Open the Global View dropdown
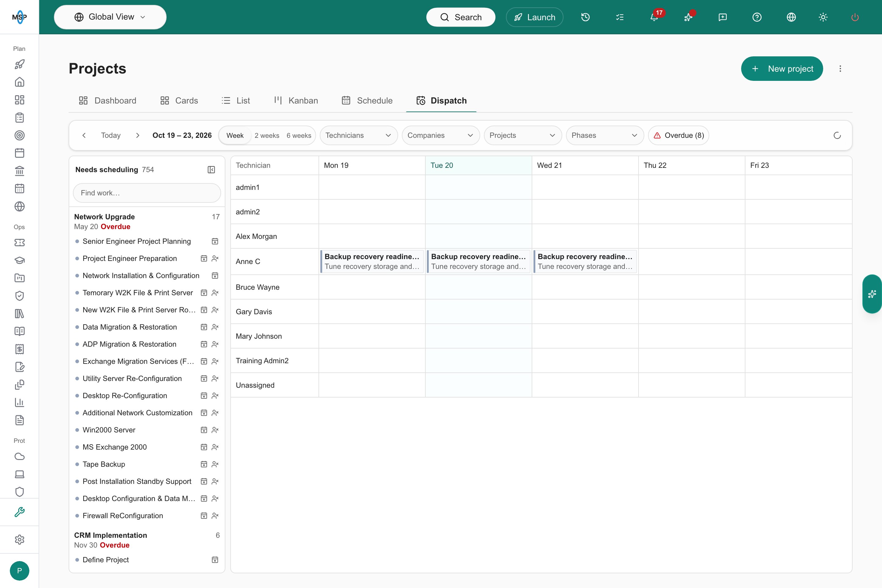The width and height of the screenshot is (882, 588). (x=110, y=17)
